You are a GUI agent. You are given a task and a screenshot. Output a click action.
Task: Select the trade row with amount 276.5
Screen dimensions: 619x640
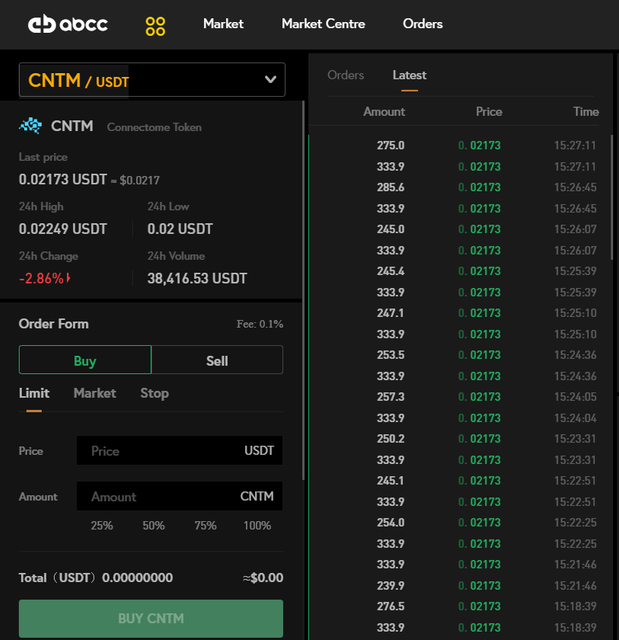coord(460,606)
